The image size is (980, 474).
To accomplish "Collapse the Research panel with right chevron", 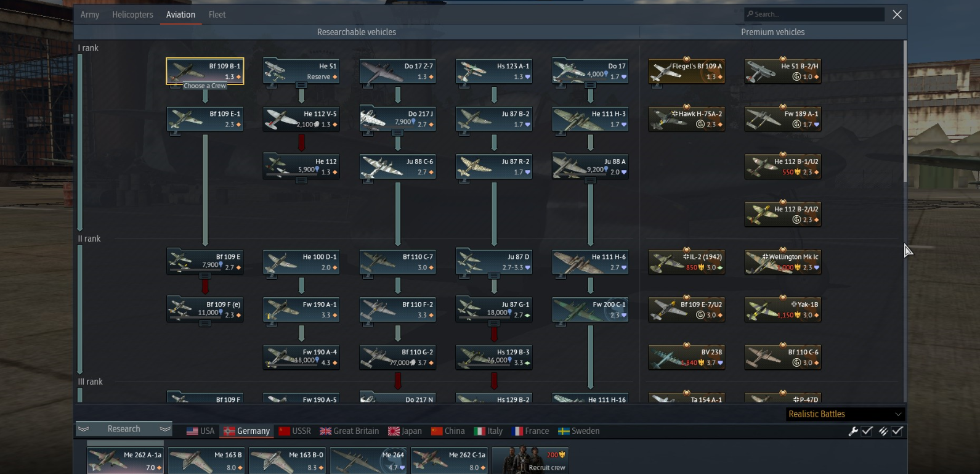I will [x=164, y=429].
